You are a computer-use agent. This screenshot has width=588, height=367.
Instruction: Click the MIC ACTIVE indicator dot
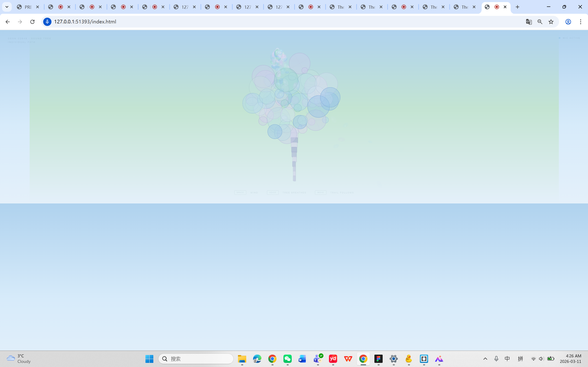point(559,38)
